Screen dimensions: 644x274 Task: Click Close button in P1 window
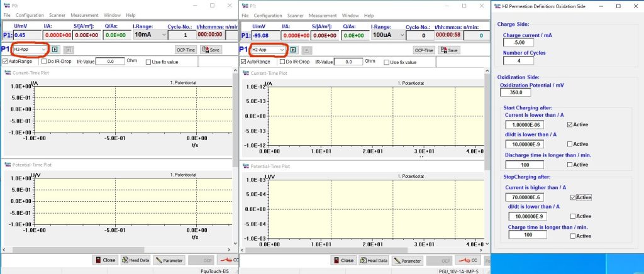(344, 260)
